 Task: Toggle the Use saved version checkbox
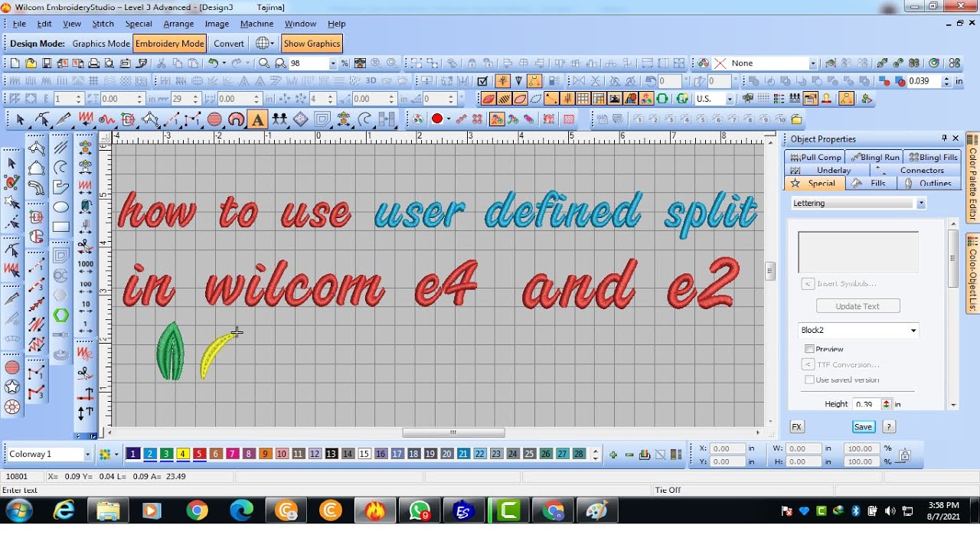click(x=809, y=380)
